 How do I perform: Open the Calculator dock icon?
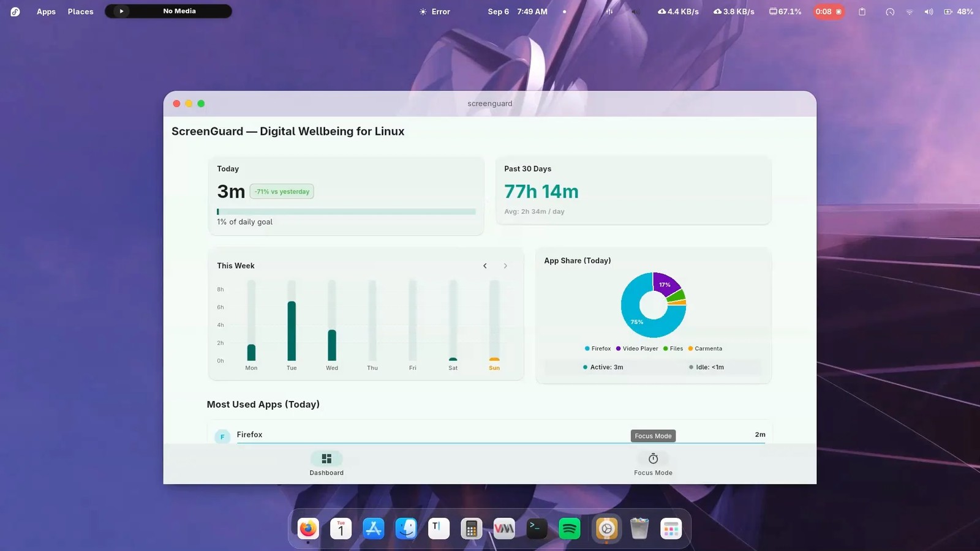pyautogui.click(x=471, y=528)
